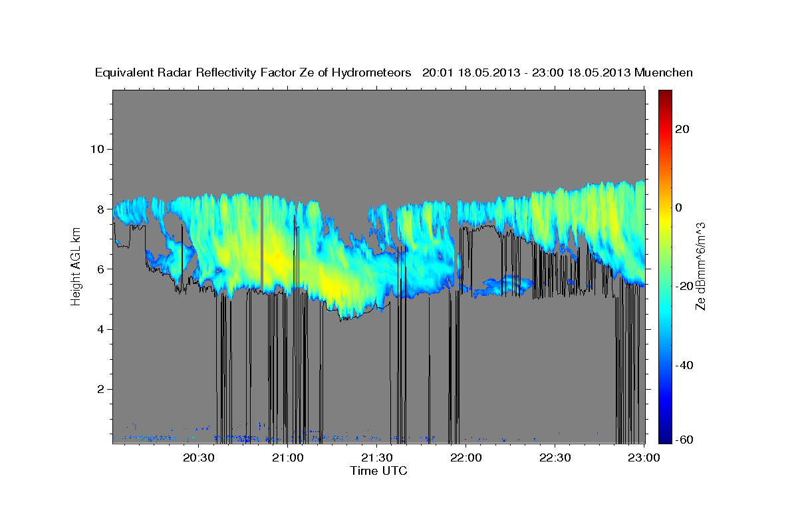Screen dimensions: 798x532
Task: Click the '21:00' time axis label
Action: pyautogui.click(x=288, y=458)
